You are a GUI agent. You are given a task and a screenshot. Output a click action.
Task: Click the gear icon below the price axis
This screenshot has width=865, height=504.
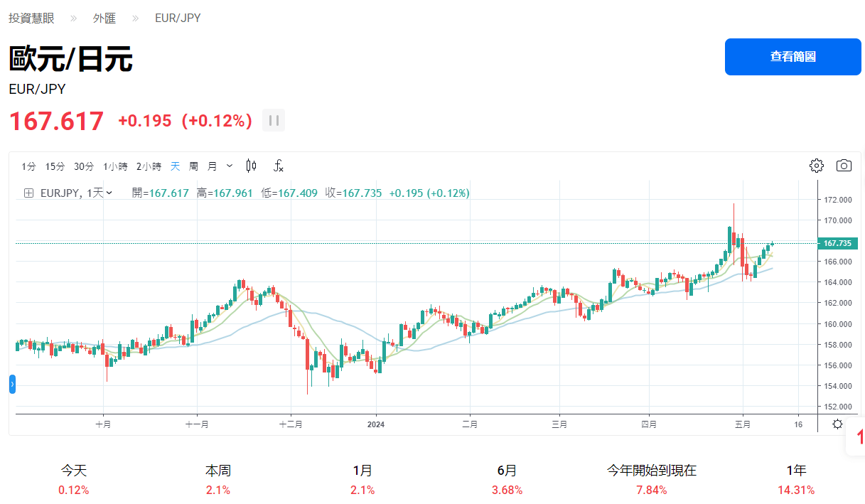click(x=838, y=424)
